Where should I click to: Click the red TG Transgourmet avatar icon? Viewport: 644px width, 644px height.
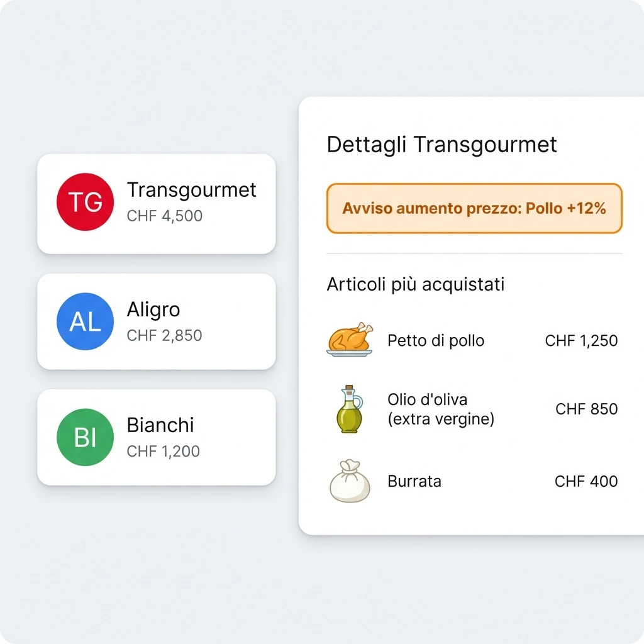(85, 202)
